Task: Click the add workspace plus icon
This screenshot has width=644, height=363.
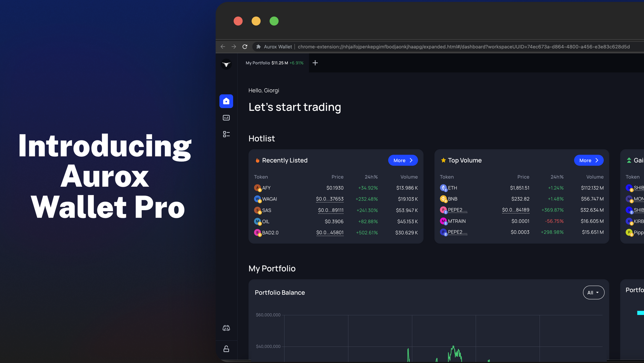Action: pos(315,63)
